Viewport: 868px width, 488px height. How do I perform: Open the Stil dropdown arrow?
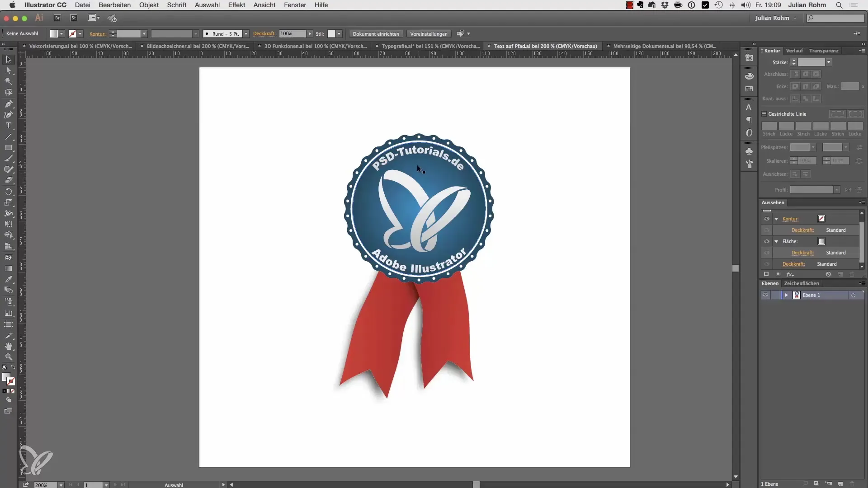(339, 34)
